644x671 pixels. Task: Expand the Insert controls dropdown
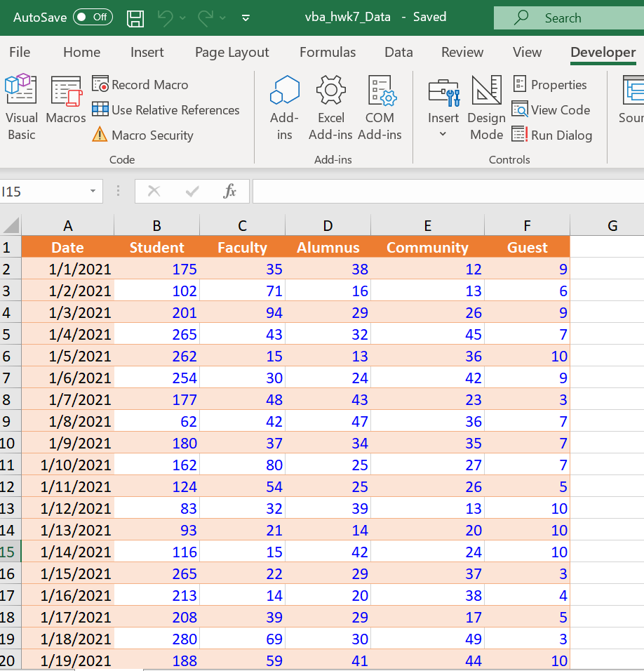443,133
